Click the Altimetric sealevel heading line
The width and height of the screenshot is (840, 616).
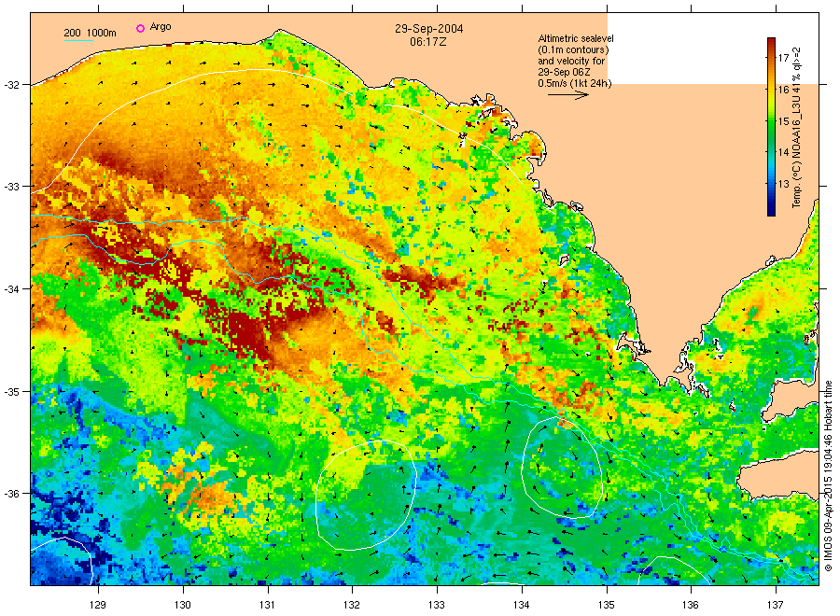576,38
